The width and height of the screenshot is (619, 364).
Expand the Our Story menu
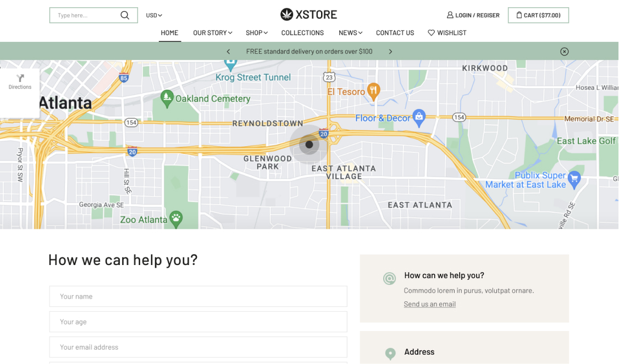point(212,33)
